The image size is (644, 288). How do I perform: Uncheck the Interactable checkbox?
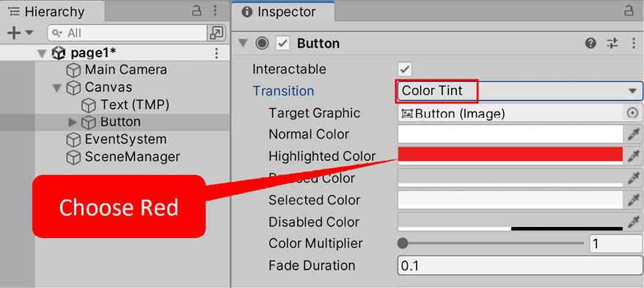405,69
